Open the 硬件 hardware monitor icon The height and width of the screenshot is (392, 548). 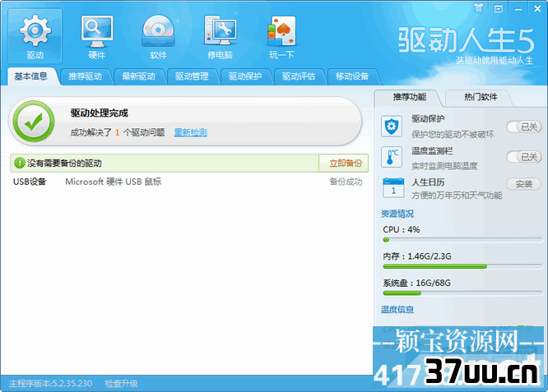pos(96,37)
